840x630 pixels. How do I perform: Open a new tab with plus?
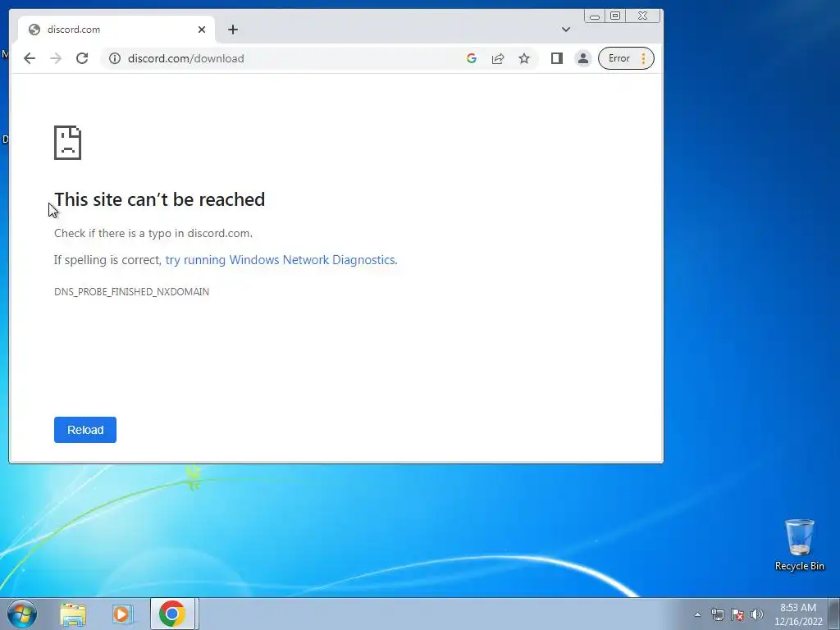tap(232, 30)
